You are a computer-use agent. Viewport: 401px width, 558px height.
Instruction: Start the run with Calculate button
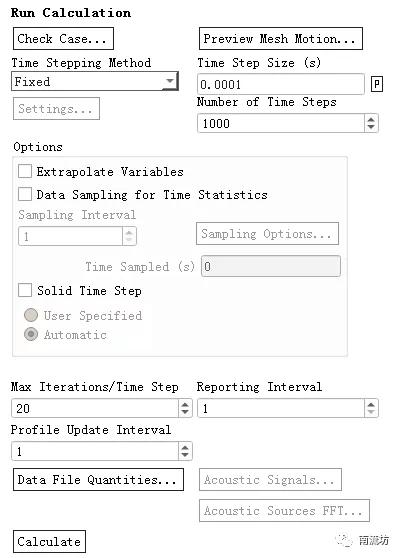[x=49, y=541]
